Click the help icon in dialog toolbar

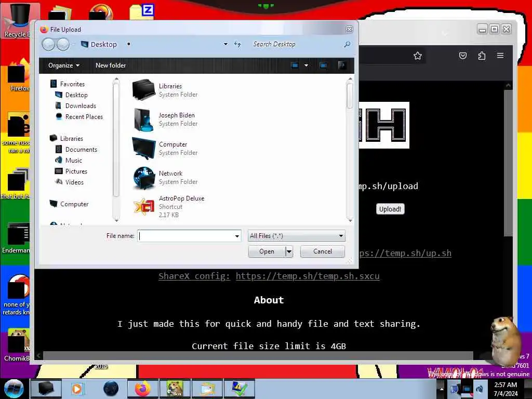342,65
